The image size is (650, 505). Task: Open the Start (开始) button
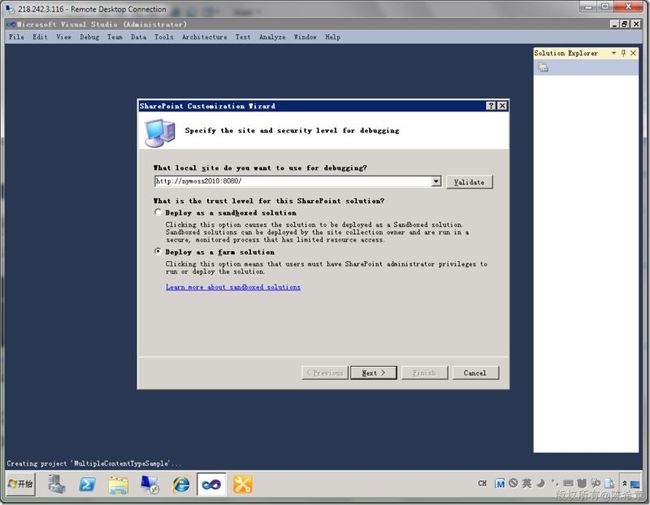click(x=21, y=484)
